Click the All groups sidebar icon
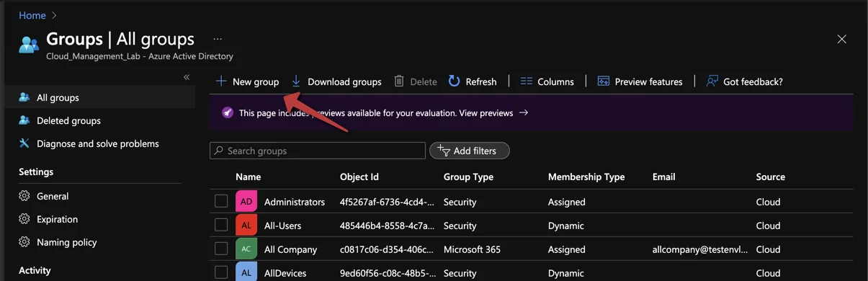 (24, 97)
